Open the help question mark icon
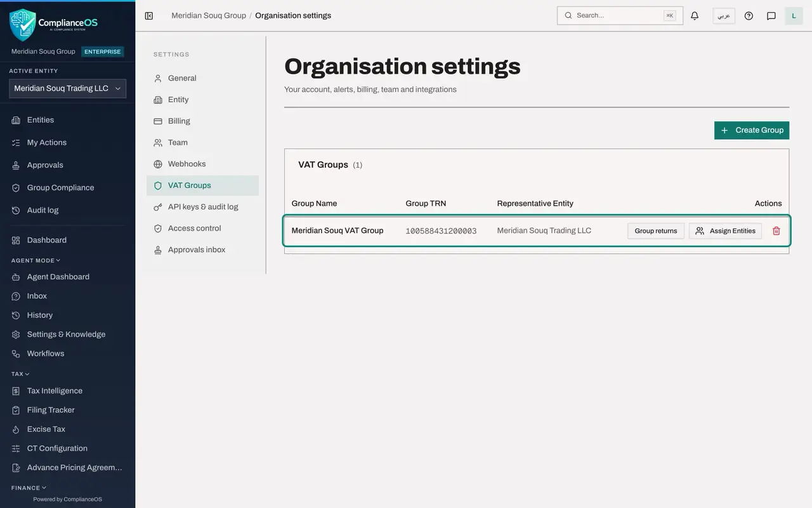Viewport: 812px width, 508px height. click(x=749, y=16)
